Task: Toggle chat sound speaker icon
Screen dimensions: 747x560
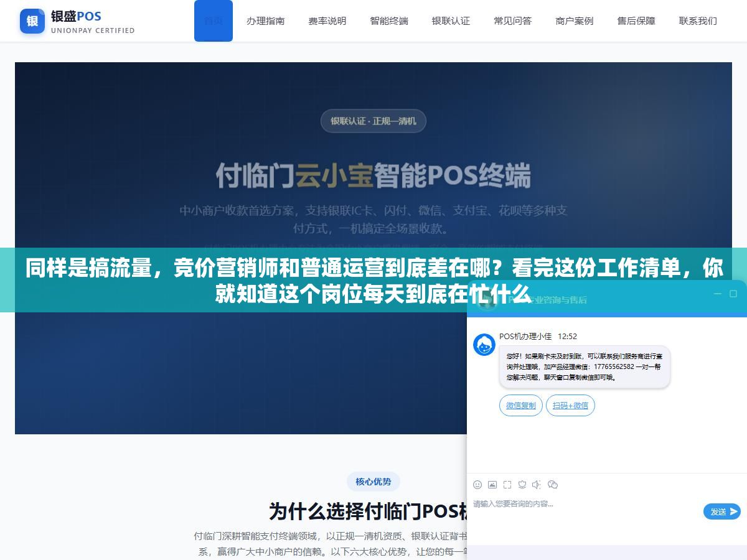Action: click(537, 485)
